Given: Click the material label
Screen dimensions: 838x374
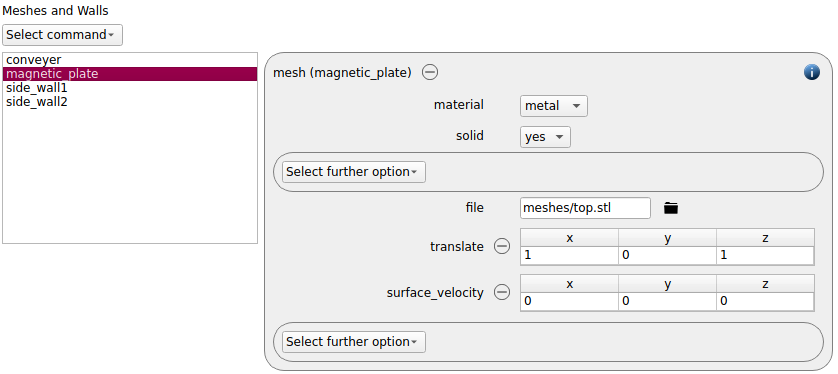Looking at the screenshot, I should pyautogui.click(x=459, y=105).
